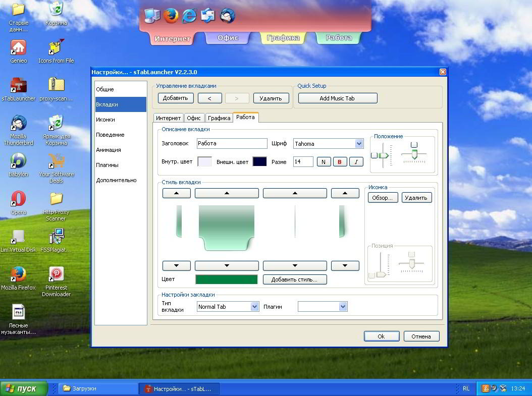Open Internet Explorer icon in top dock

(189, 16)
